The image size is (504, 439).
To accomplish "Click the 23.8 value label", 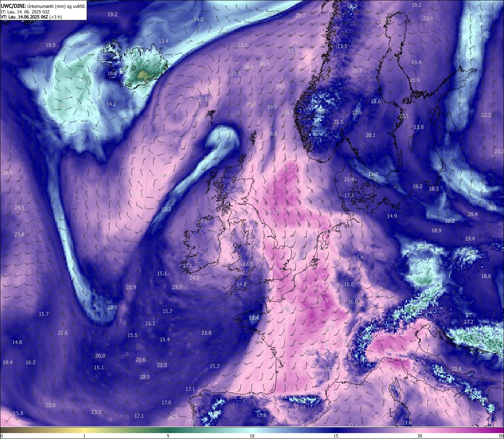I will point(19,235).
